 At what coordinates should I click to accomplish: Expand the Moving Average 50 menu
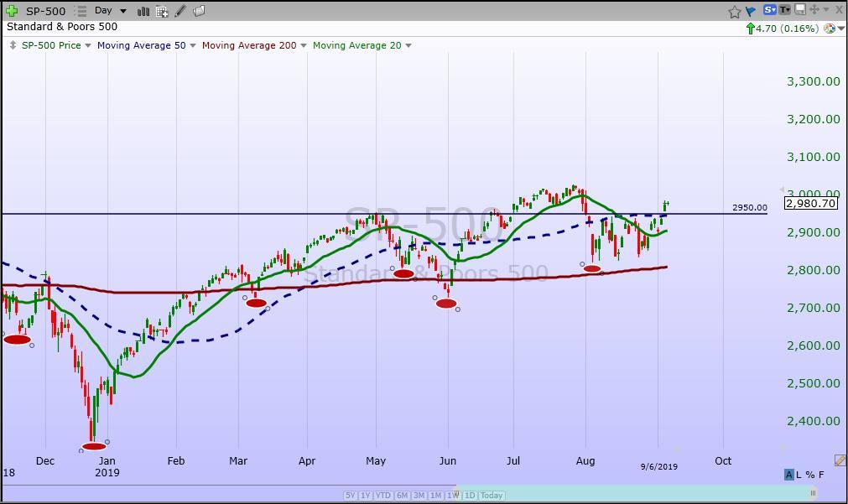pos(193,46)
